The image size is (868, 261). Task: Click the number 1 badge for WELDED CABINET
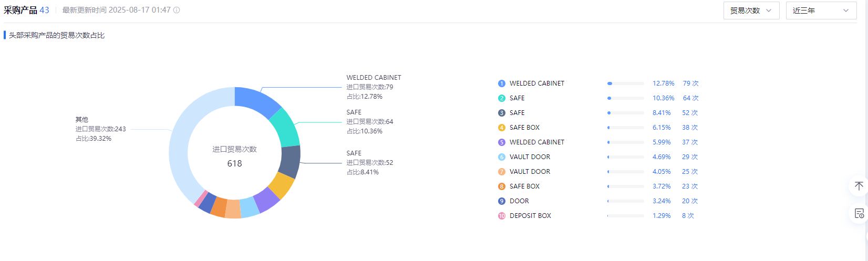(x=501, y=83)
